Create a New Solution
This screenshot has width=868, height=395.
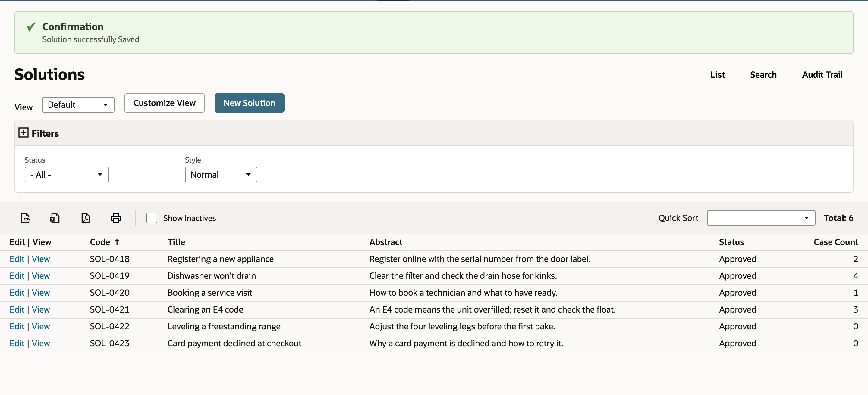[249, 103]
